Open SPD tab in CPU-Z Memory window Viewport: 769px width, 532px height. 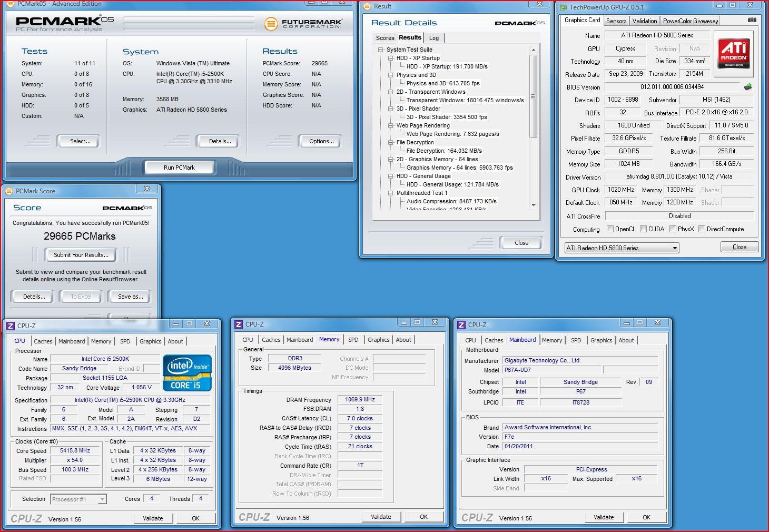coord(353,340)
